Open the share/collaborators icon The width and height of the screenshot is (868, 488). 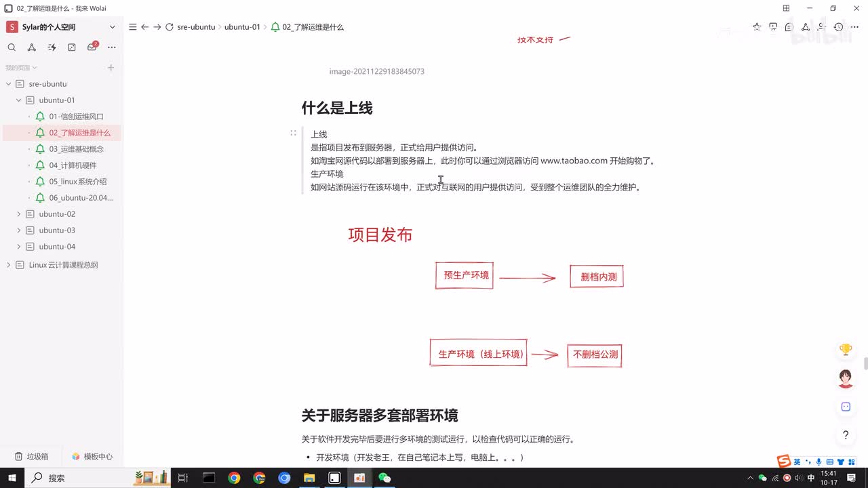point(822,27)
